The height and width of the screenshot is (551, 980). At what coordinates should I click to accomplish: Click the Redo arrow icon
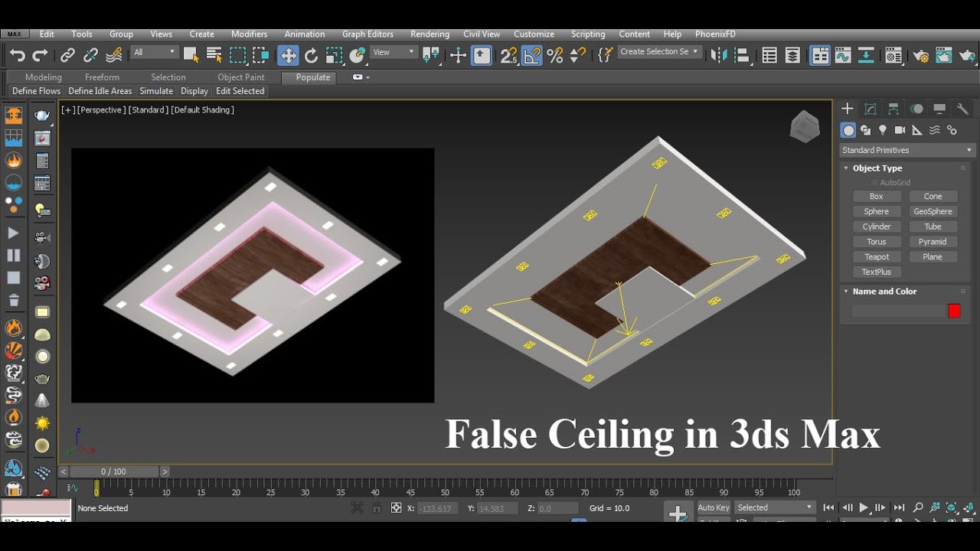point(40,55)
